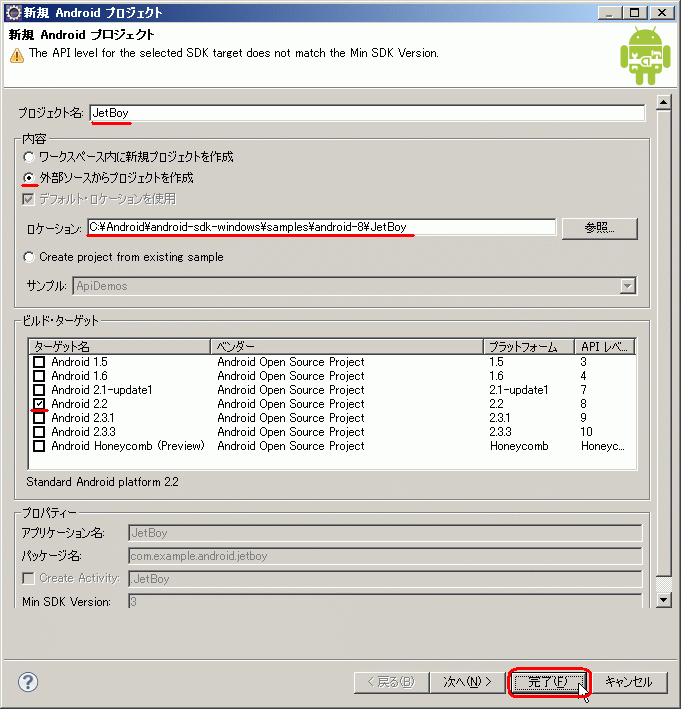Click the 次へ(N) > button
The image size is (681, 709).
tap(467, 682)
